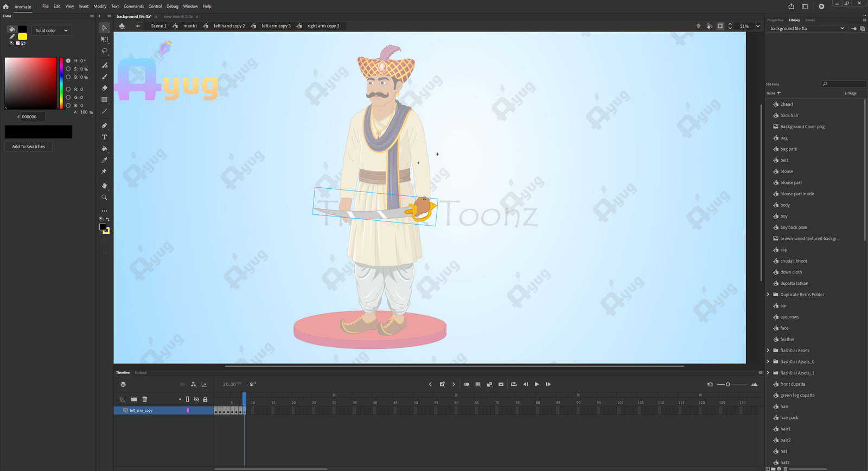Select the Lasso tool in the toolbar
The image size is (868, 471).
[x=105, y=51]
